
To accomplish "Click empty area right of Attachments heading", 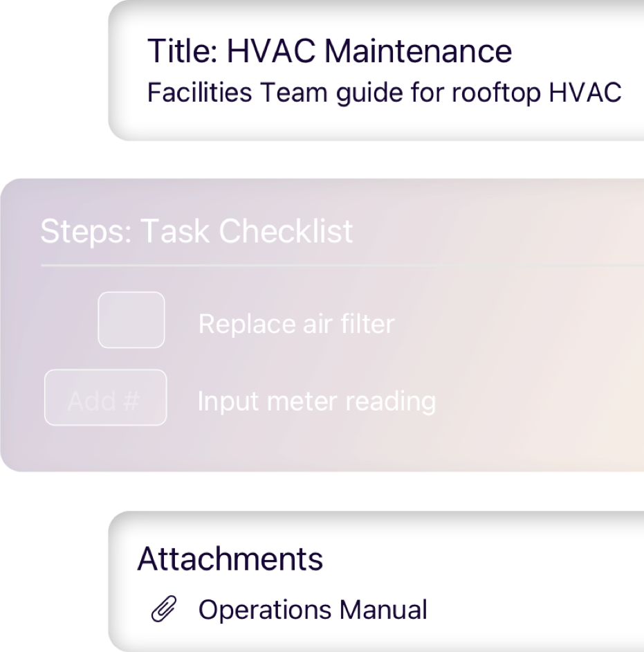I will (484, 559).
